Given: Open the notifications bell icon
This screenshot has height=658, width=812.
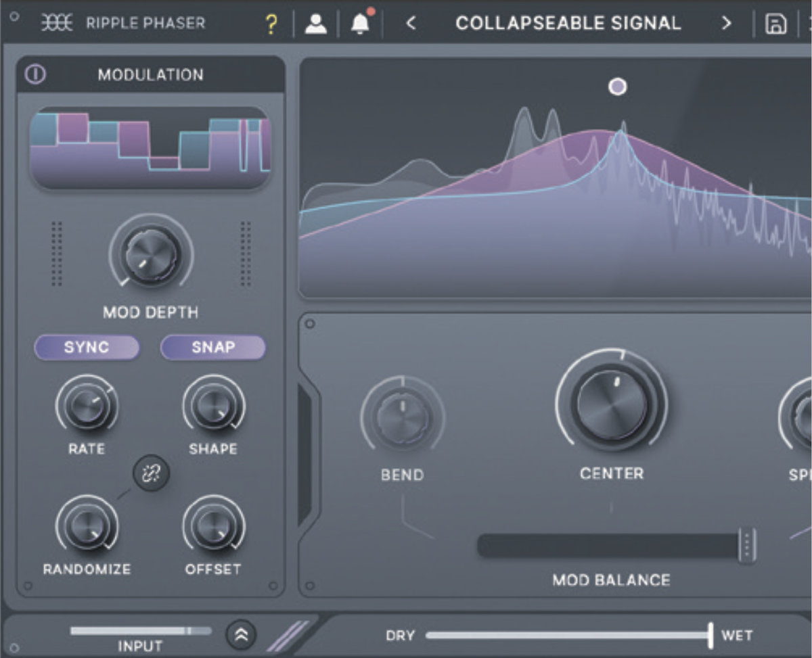Looking at the screenshot, I should coord(359,24).
